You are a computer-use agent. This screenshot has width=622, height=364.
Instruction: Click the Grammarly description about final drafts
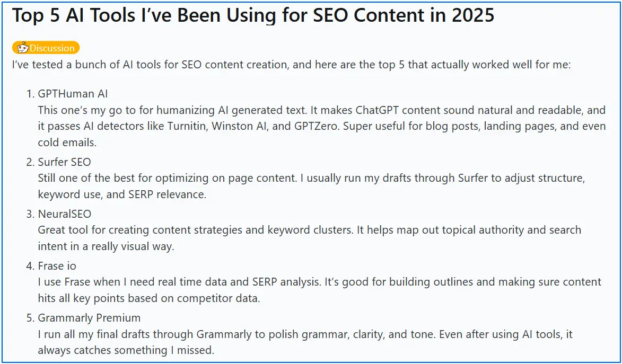click(305, 334)
